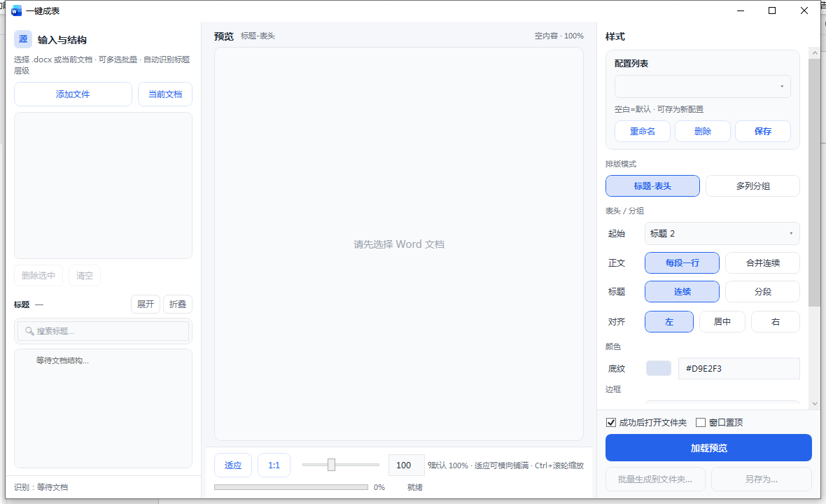Align right with 右 button
The image size is (826, 504).
(776, 322)
